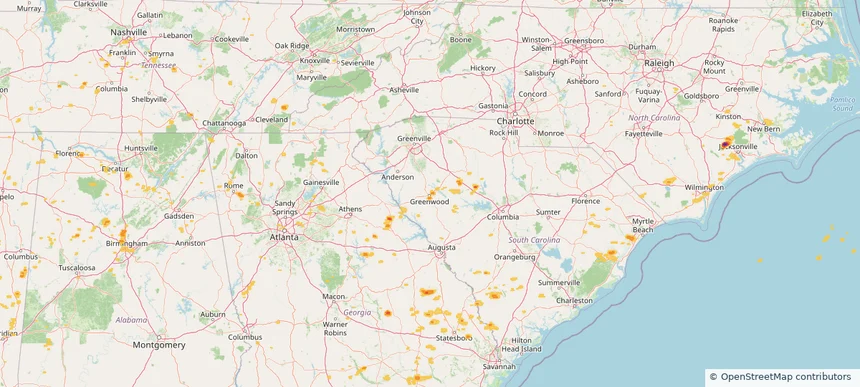The height and width of the screenshot is (387, 860).
Task: Click the Tuscaloosa city label
Action: (x=77, y=268)
